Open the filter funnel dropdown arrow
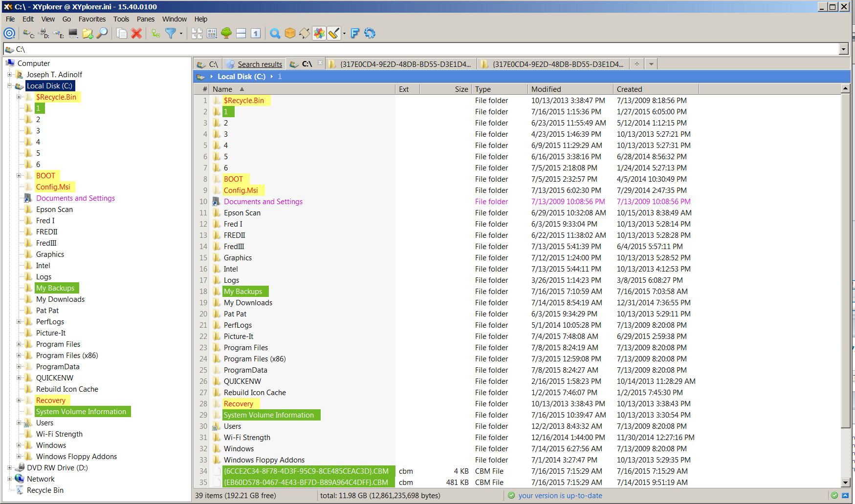The width and height of the screenshot is (855, 504). pyautogui.click(x=181, y=33)
